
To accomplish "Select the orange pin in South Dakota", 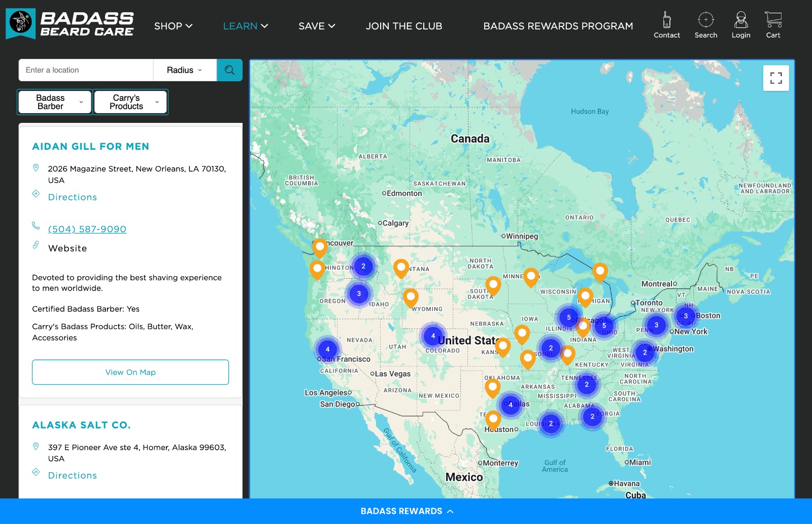I will [x=493, y=286].
